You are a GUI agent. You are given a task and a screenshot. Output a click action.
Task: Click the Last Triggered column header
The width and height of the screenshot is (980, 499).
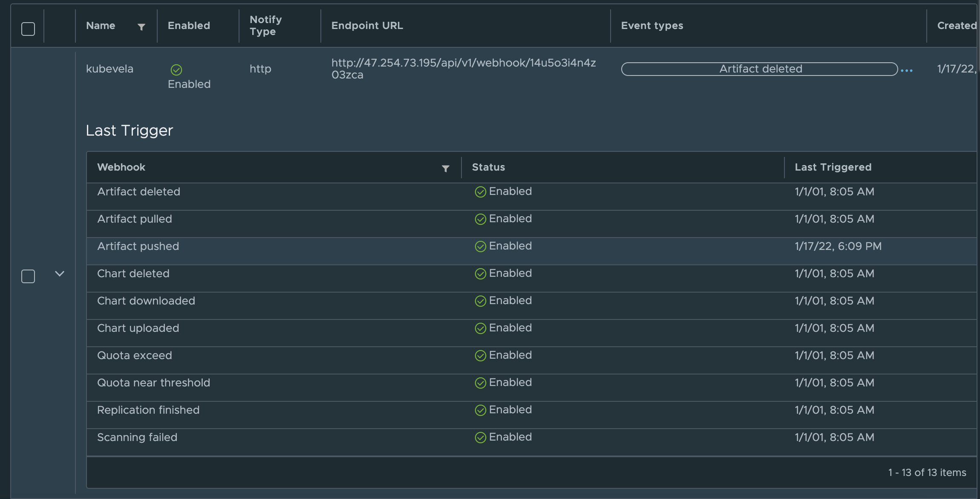click(x=833, y=167)
